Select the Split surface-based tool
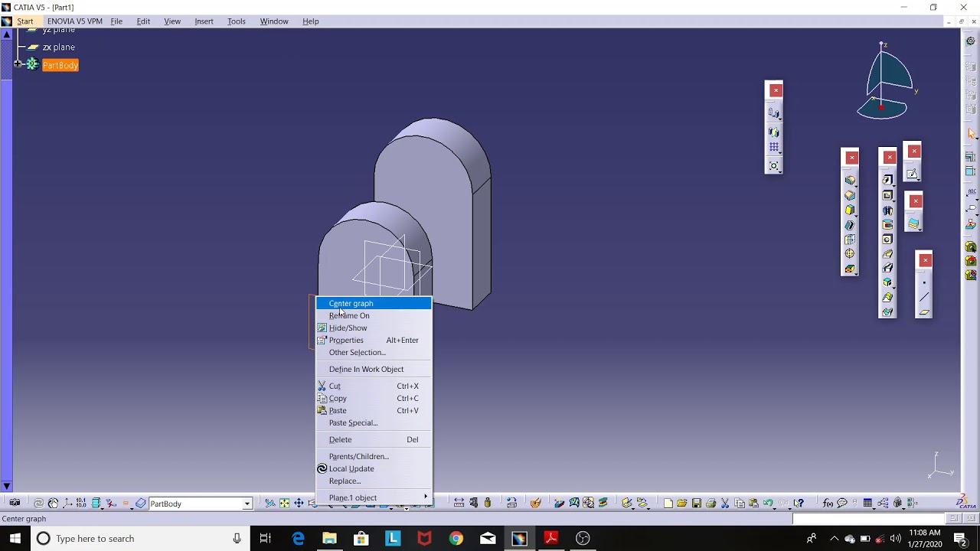The width and height of the screenshot is (980, 551). coord(913,223)
